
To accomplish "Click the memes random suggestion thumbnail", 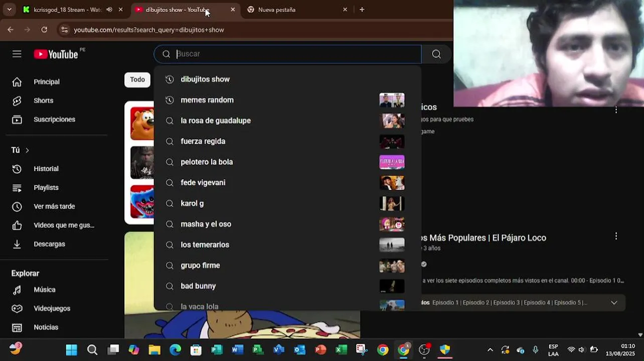I will (x=392, y=100).
